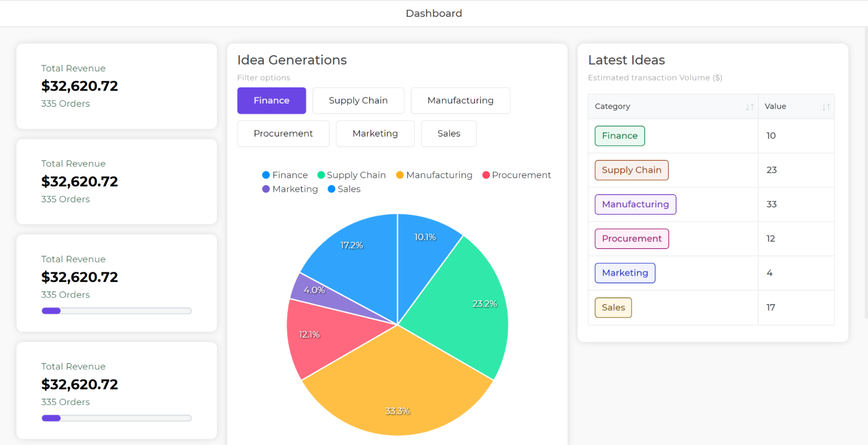Select the Marketing filter button
This screenshot has height=445, width=868.
(x=375, y=133)
